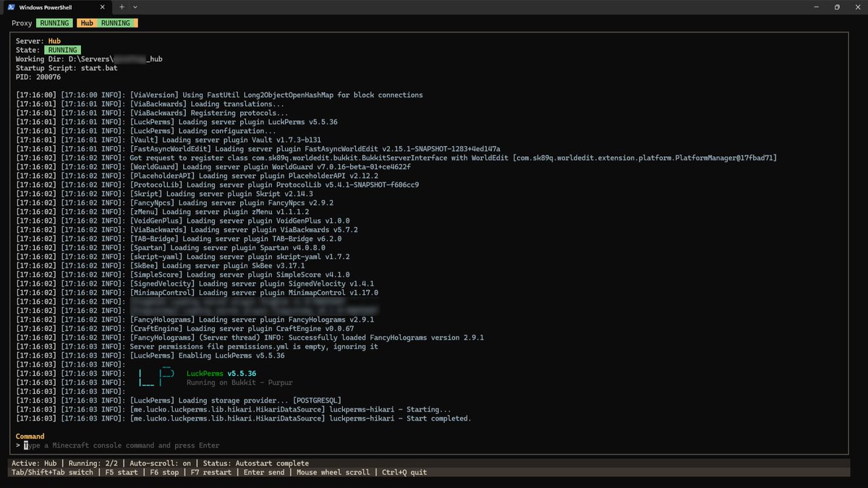The height and width of the screenshot is (488, 868).
Task: Click the permissions.yml is empty log line
Action: (197, 346)
